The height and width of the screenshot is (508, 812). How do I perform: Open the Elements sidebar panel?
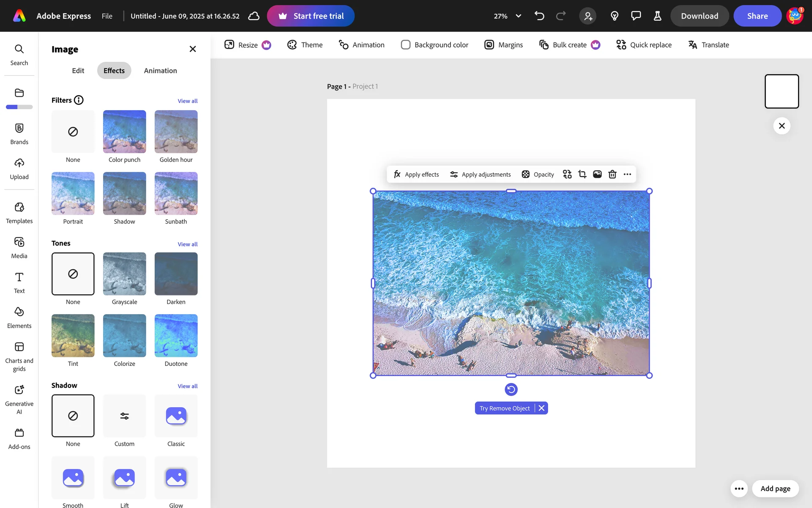[19, 317]
